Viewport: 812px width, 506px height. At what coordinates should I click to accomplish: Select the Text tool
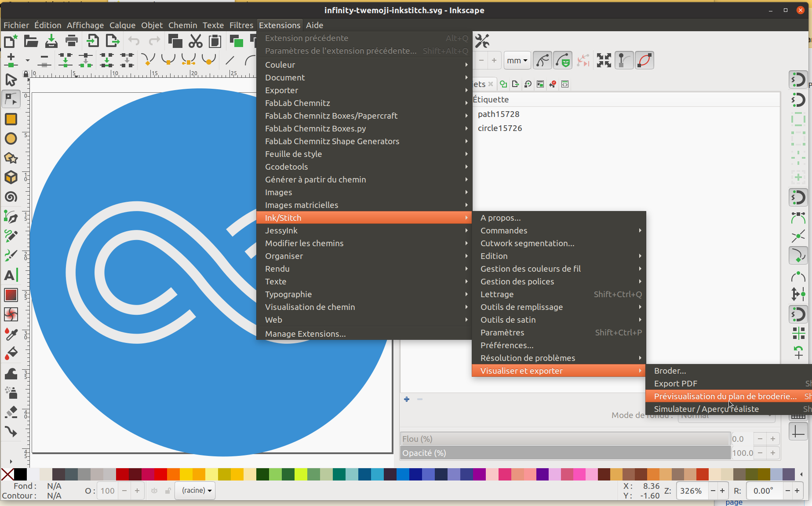coord(11,275)
